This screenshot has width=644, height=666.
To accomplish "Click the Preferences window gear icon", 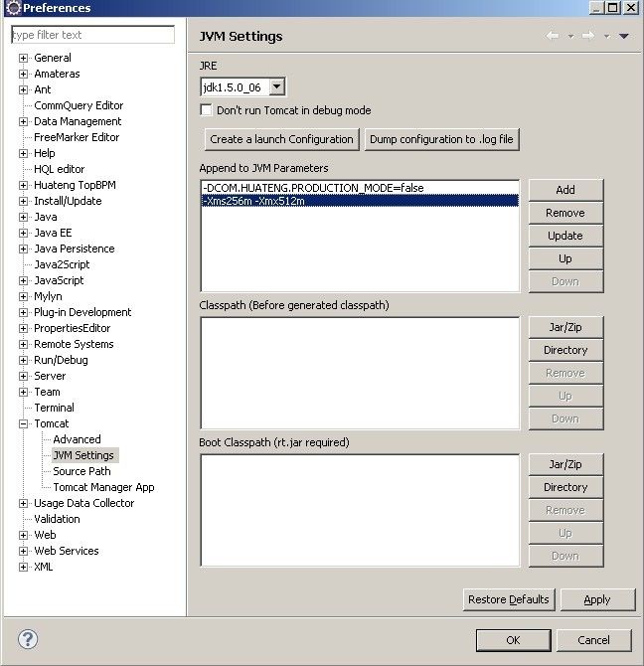I will pyautogui.click(x=14, y=8).
